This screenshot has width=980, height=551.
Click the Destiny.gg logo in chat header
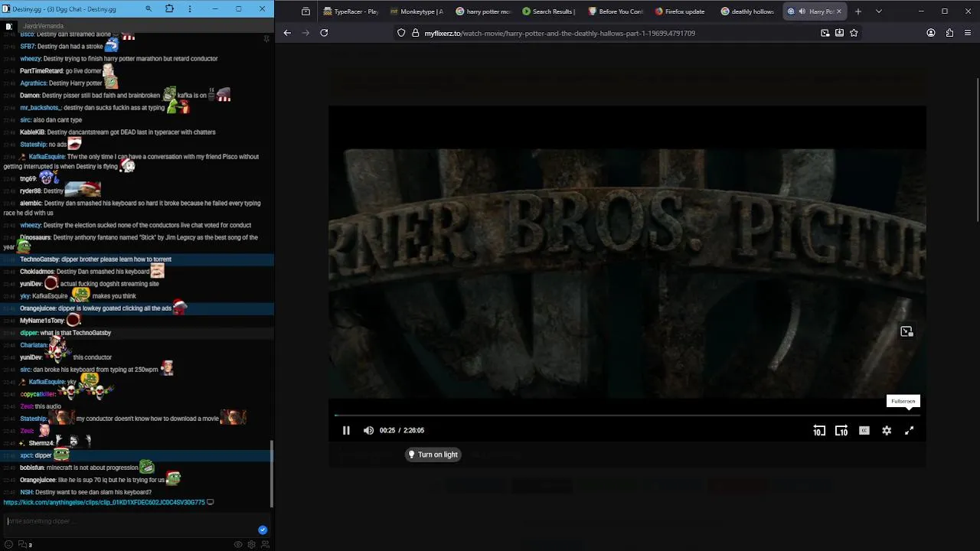[x=8, y=26]
